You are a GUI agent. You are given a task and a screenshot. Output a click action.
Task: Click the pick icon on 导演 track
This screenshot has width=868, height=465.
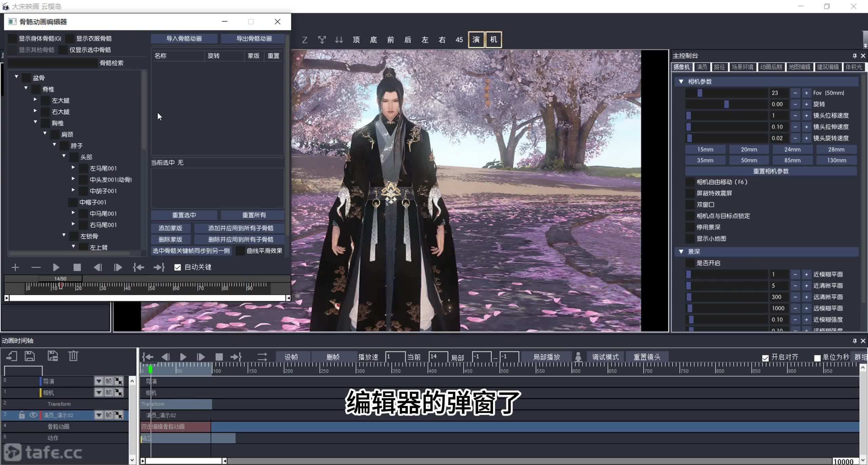coord(119,381)
